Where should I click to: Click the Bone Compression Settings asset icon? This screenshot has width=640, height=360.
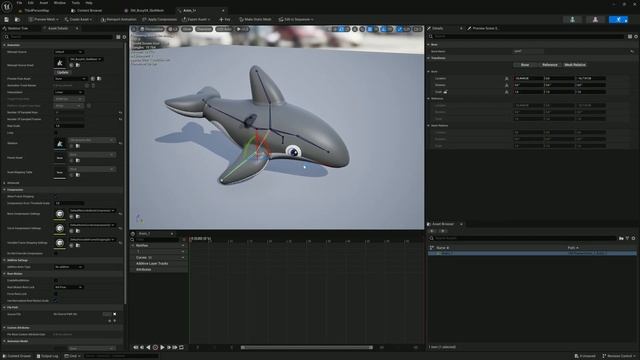[60, 214]
